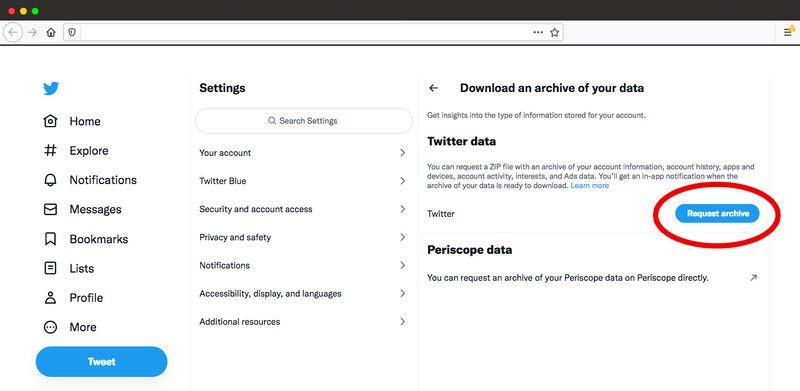
Task: Click the shield tracking protection icon
Action: pyautogui.click(x=72, y=33)
